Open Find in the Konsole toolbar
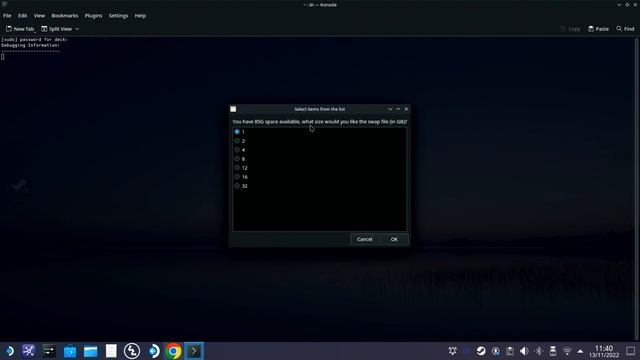640x360 pixels. pos(625,29)
